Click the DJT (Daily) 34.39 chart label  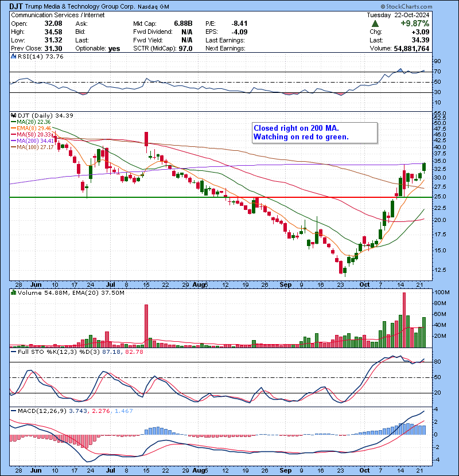click(45, 115)
